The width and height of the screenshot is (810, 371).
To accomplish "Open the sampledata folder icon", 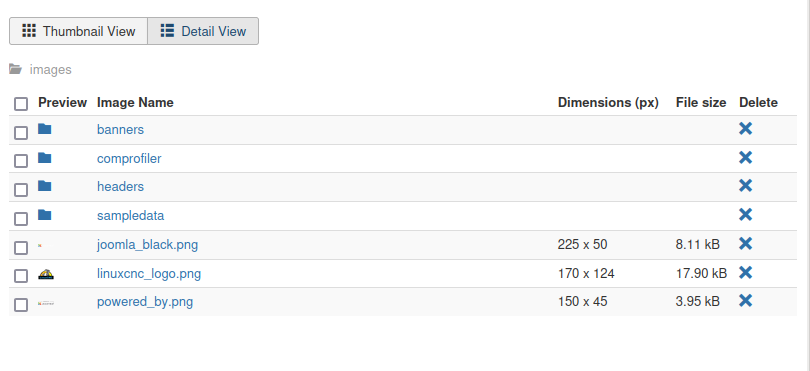I will (45, 214).
